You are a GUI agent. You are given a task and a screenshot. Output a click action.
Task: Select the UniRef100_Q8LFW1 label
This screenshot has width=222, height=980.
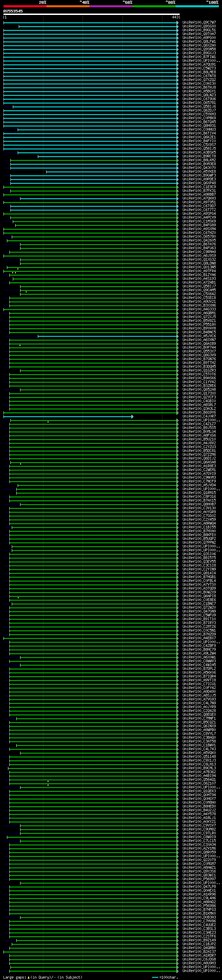pos(199,41)
